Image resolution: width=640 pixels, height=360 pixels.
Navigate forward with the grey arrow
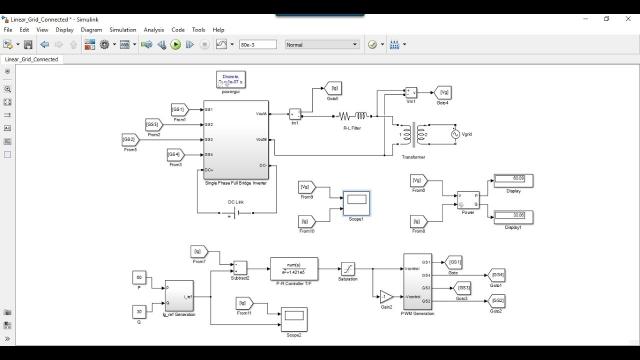pos(59,44)
